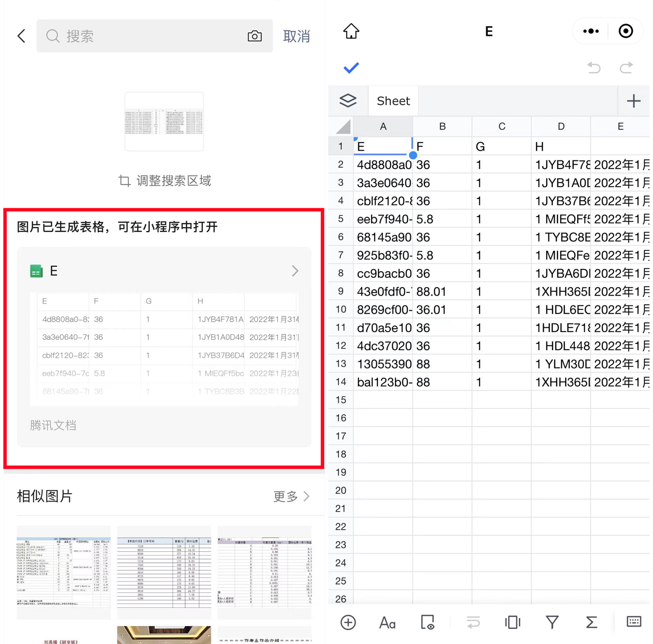The width and height of the screenshot is (653, 644).
Task: Click preview cell 3a3e0640-7f in card
Action: (x=63, y=337)
